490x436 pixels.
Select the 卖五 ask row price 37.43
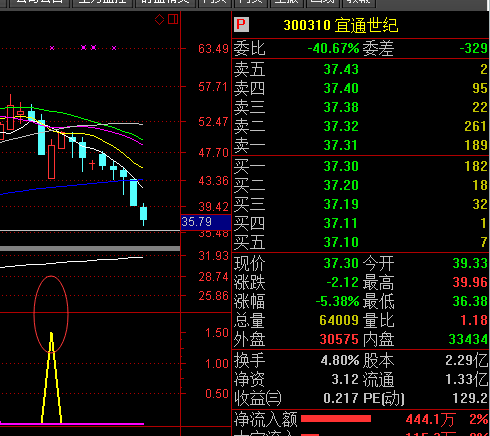(341, 69)
